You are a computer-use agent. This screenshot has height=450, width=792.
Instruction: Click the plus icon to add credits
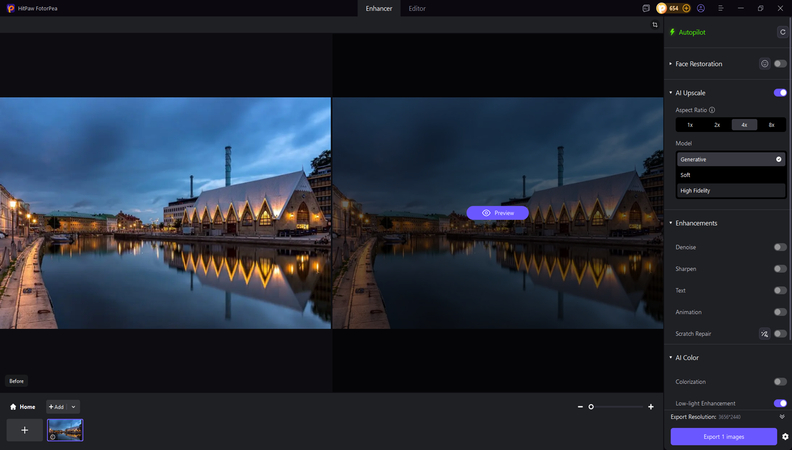click(686, 8)
